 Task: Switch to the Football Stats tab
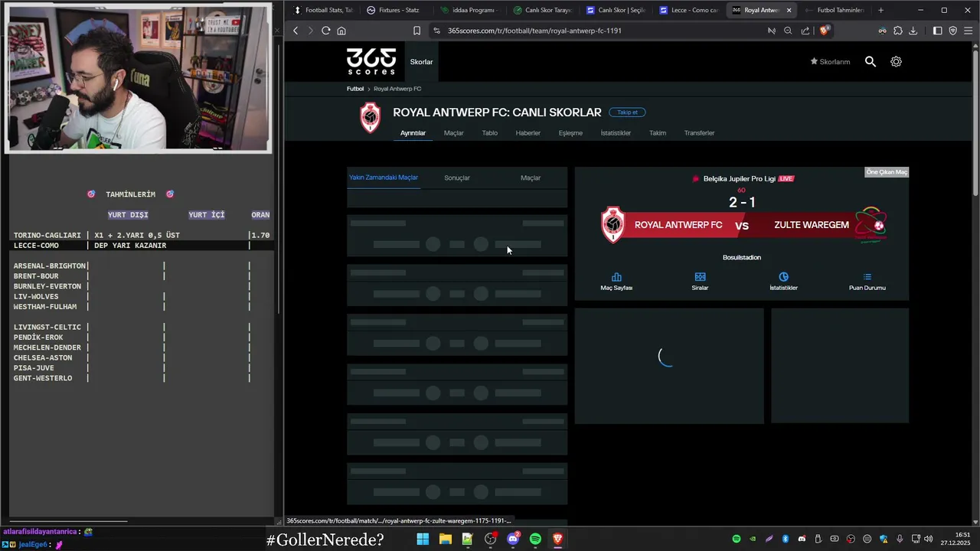pos(323,10)
